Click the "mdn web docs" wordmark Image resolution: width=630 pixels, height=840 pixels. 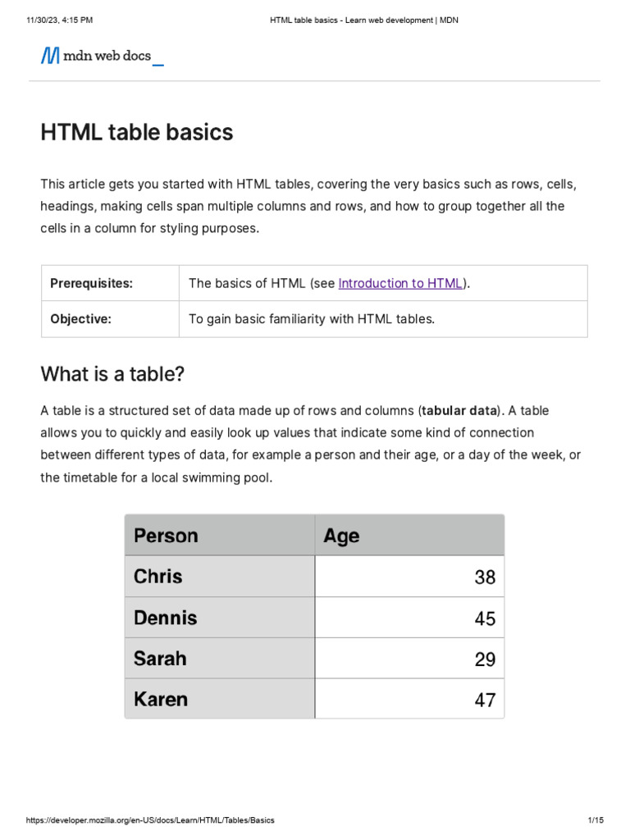point(107,56)
